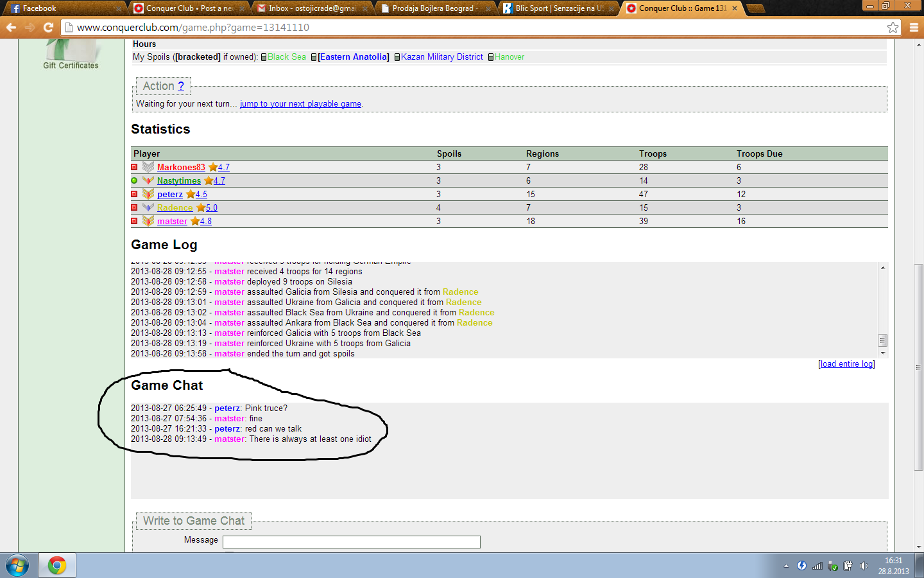Show hidden system tray icons

(786, 566)
